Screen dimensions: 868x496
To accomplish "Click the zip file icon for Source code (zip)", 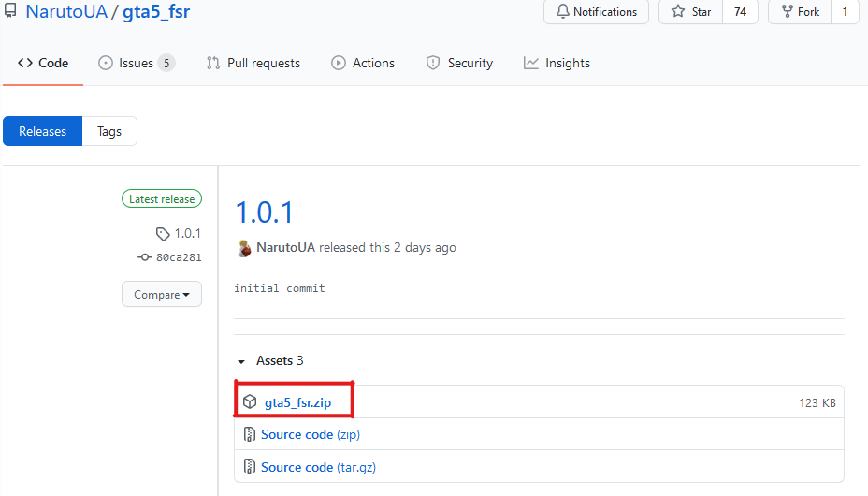I will click(x=250, y=434).
